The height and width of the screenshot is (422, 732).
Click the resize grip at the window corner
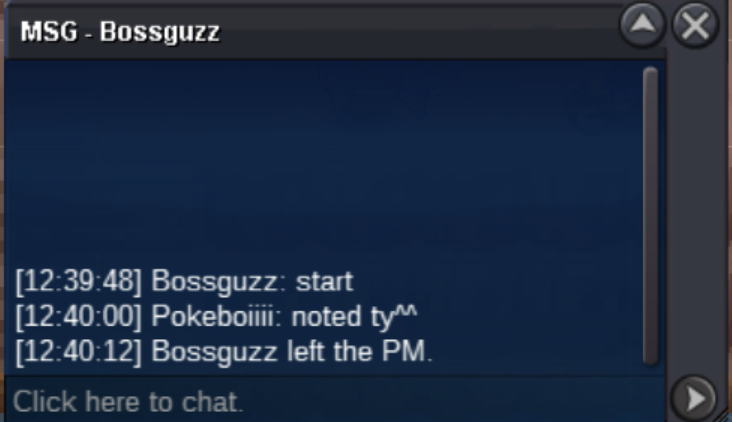(725, 415)
